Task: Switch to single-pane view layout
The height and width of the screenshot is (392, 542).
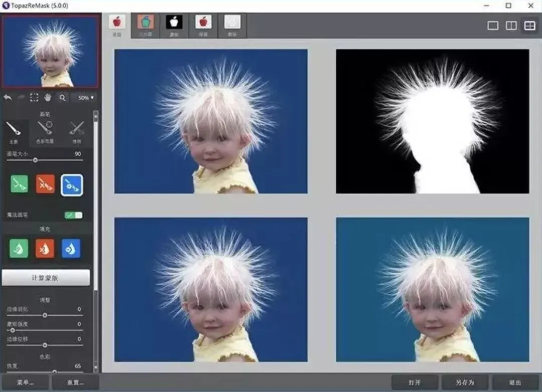Action: point(493,26)
